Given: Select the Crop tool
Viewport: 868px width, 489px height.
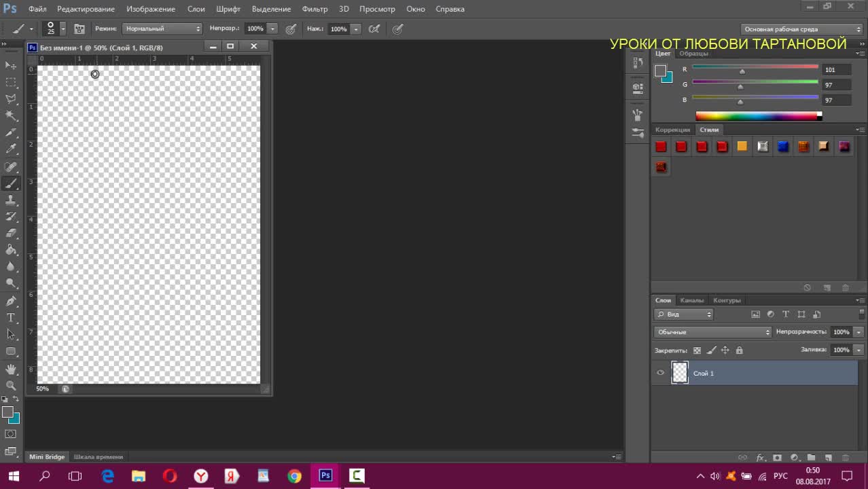Looking at the screenshot, I should [11, 133].
